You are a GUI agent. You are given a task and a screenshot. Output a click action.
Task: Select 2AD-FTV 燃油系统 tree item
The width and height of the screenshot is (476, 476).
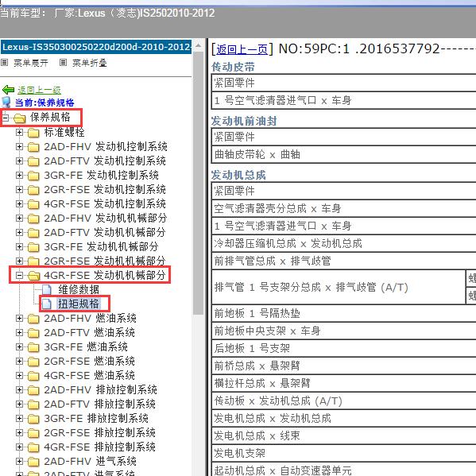[89, 333]
